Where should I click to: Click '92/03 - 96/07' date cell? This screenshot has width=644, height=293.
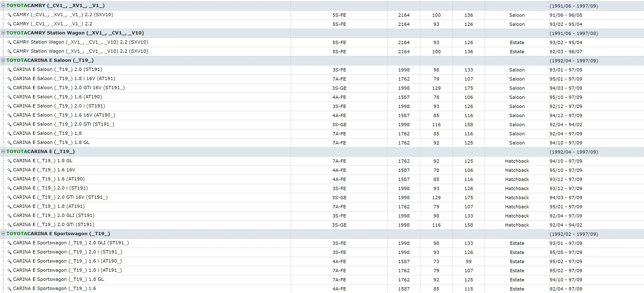566,51
